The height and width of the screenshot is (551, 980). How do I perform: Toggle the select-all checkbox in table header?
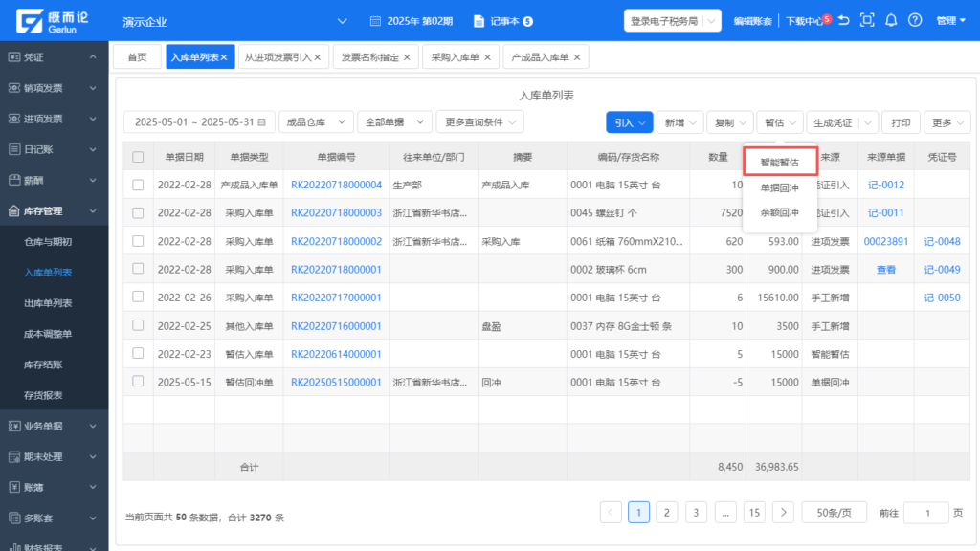pyautogui.click(x=138, y=157)
